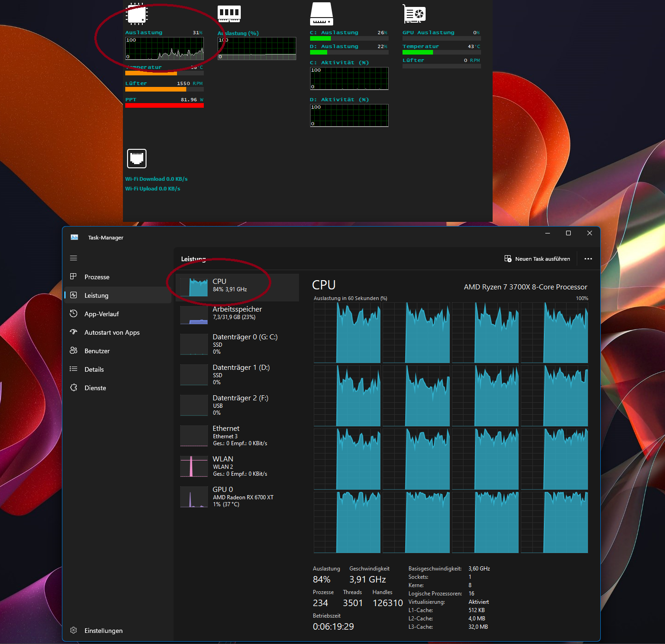
Task: Click the first logical processor graph
Action: (x=347, y=333)
